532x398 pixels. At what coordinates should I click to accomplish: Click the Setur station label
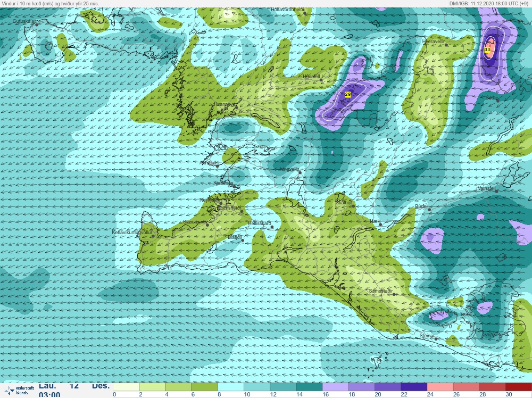pos(491,98)
